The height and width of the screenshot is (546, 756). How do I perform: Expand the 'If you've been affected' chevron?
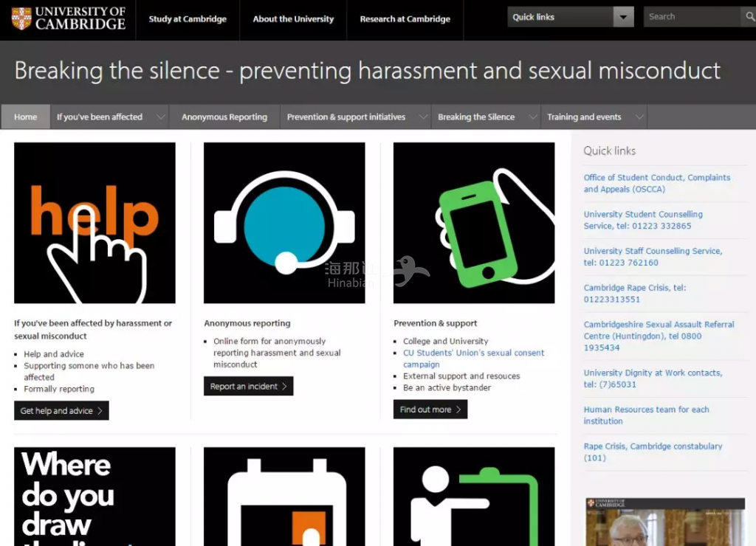click(160, 117)
